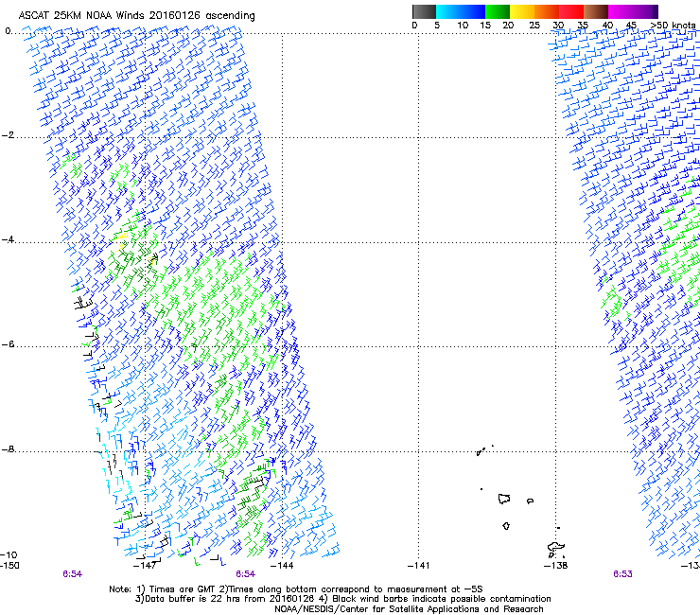The height and width of the screenshot is (615, 700).
Task: Click the '15' color scale label
Action: [x=485, y=26]
